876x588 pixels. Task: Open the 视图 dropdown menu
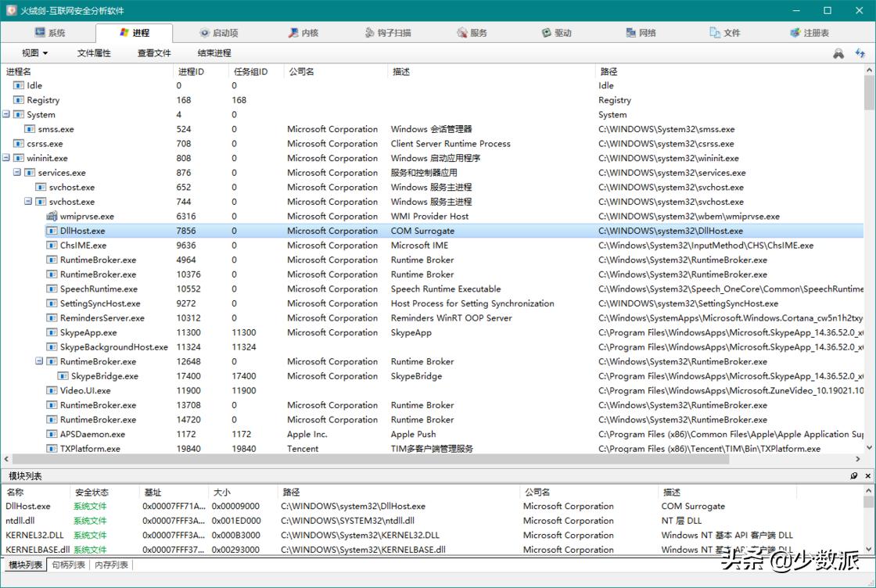click(34, 53)
